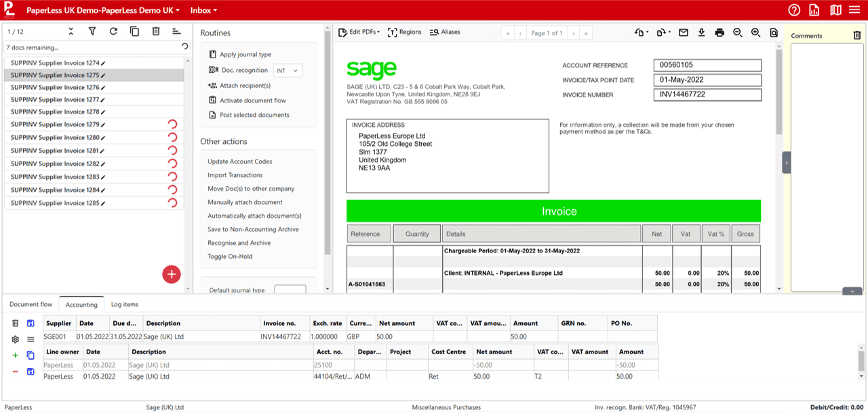This screenshot has height=412, width=868.
Task: Zoom in on the PDF preview
Action: coord(755,33)
